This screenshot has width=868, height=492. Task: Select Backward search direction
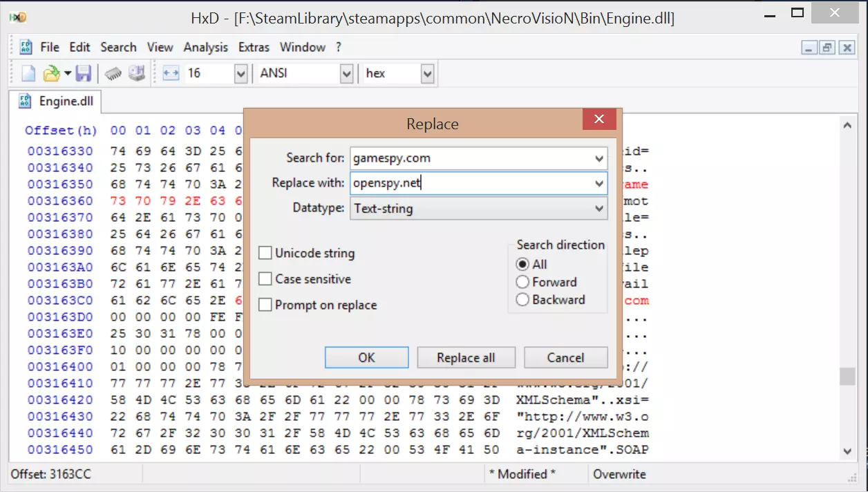tap(522, 300)
